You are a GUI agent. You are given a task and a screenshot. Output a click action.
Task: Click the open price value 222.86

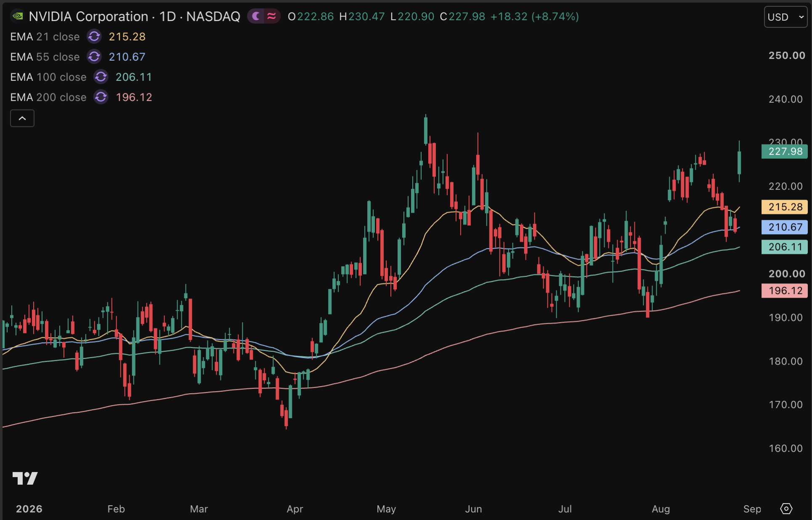click(x=316, y=16)
